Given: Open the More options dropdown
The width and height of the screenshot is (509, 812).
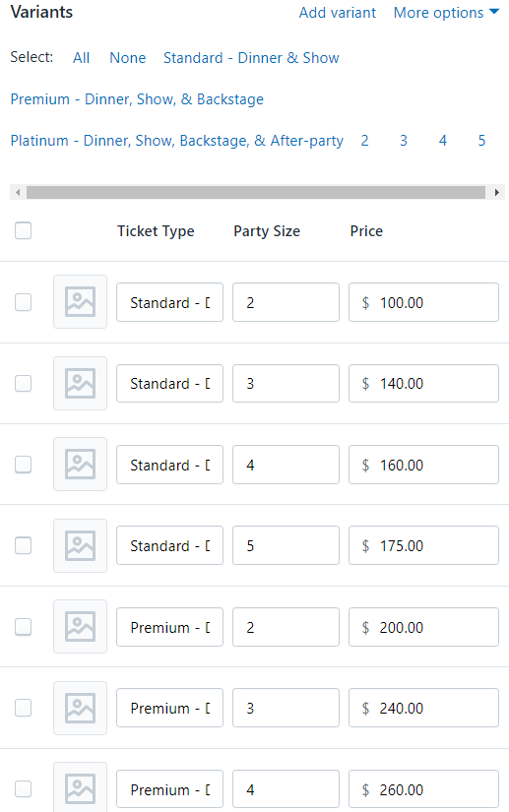Looking at the screenshot, I should tap(446, 13).
